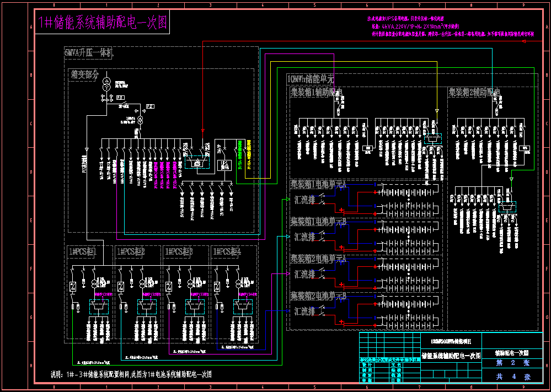551x392 pixels.
Task: Click the transformer symbol in 1#PCS柜3
Action: click(190, 283)
